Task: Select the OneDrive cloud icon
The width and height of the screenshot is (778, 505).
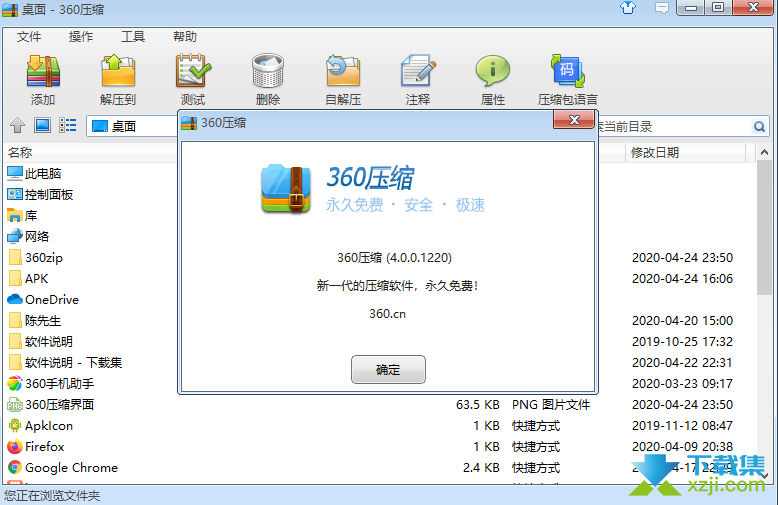Action: coord(15,300)
